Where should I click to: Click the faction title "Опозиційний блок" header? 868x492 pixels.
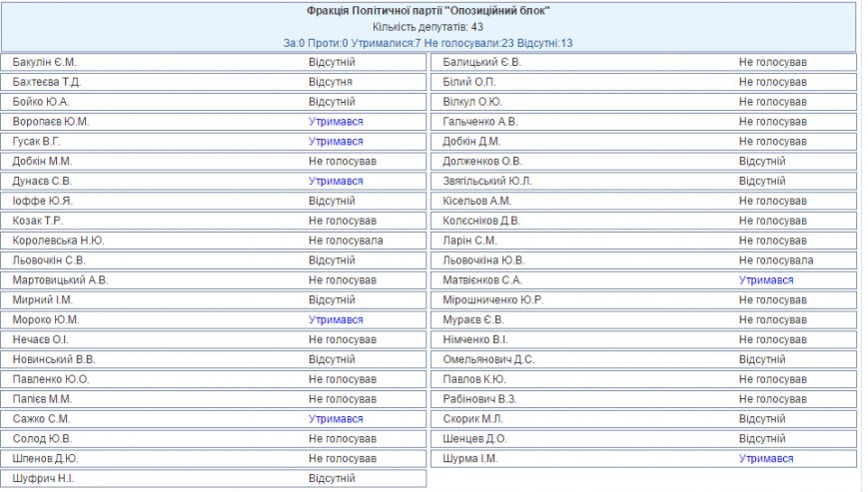pyautogui.click(x=428, y=11)
